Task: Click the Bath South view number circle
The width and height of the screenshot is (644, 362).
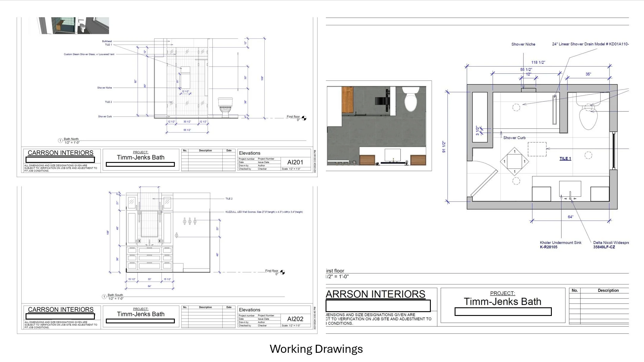Action: click(104, 297)
